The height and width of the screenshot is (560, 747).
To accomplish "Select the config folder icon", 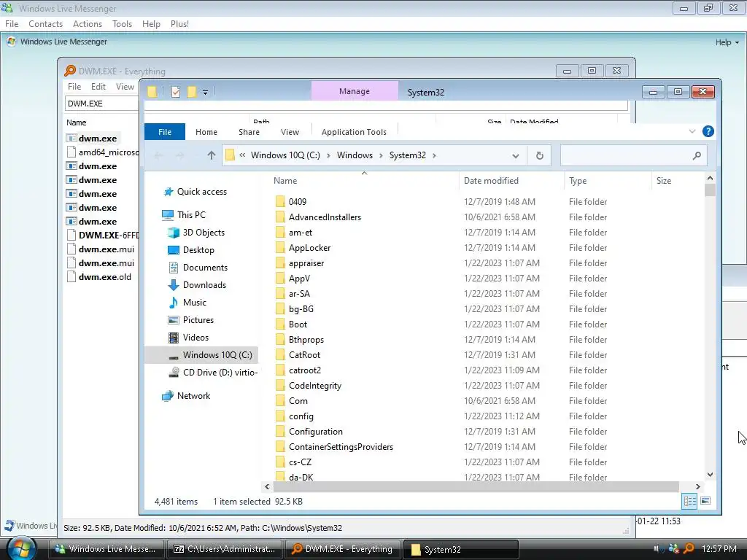I will point(280,416).
